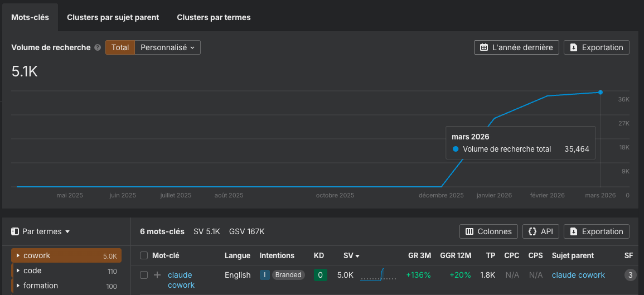The height and width of the screenshot is (295, 644).
Task: Click the TP column header
Action: tap(491, 255)
